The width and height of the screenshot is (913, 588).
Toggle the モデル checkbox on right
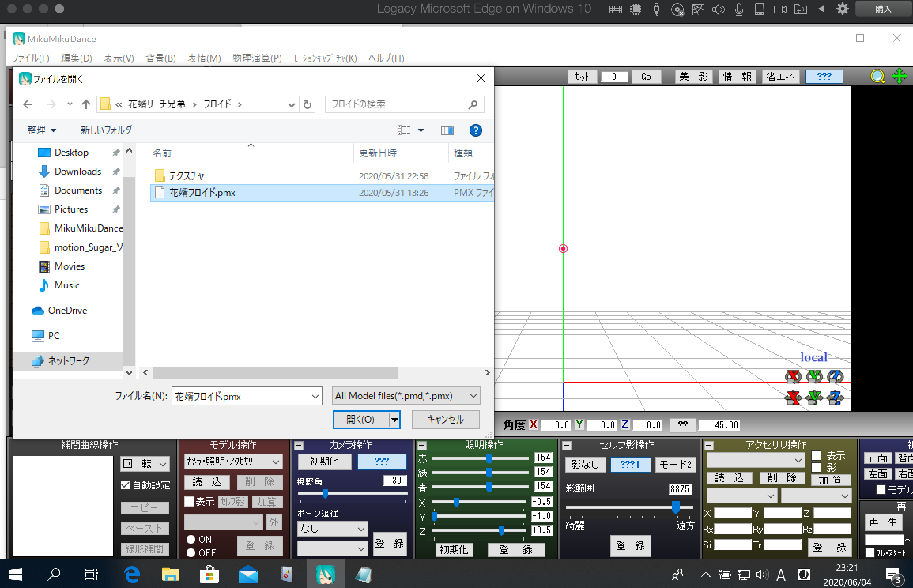point(881,490)
